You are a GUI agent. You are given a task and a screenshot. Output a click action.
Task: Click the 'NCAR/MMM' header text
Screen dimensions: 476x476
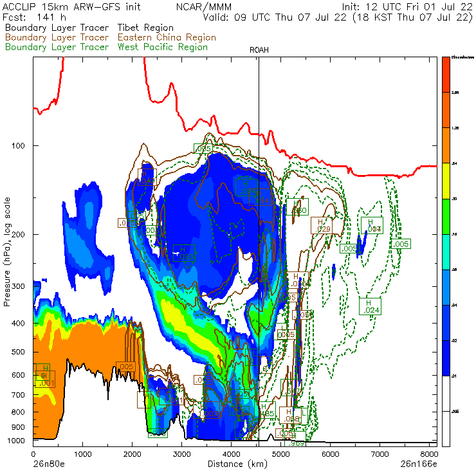[204, 7]
